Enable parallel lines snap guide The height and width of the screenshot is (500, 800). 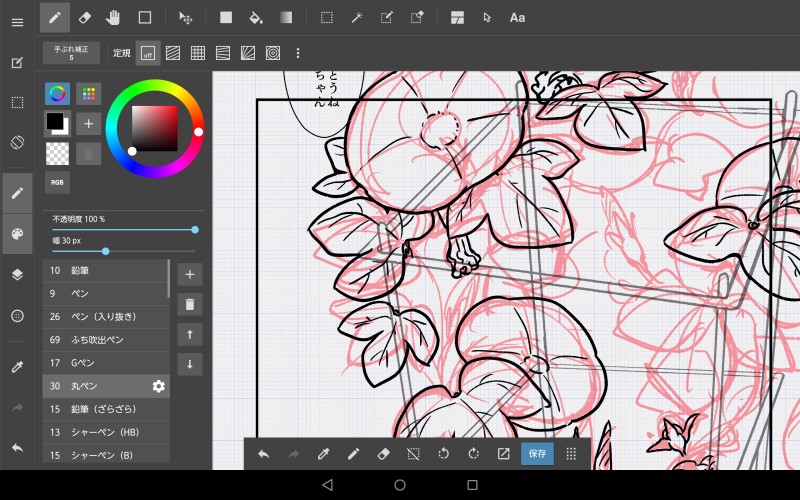coord(173,53)
